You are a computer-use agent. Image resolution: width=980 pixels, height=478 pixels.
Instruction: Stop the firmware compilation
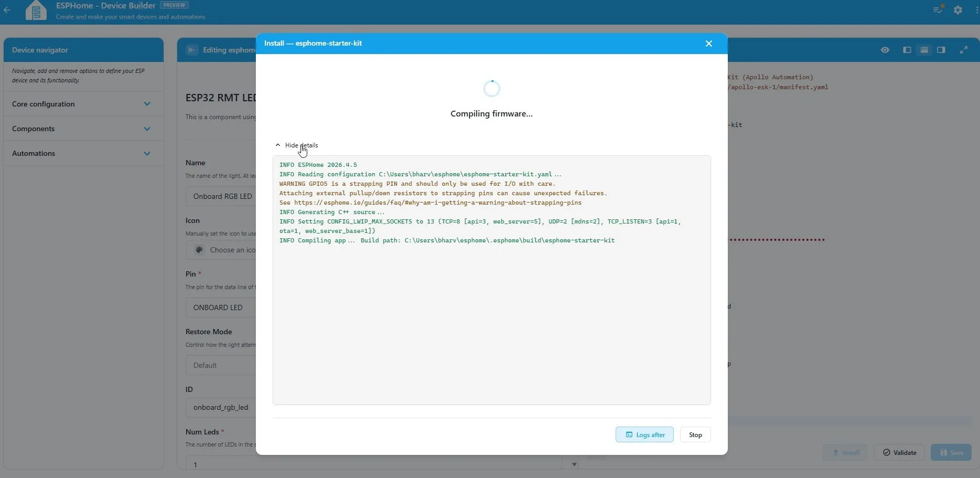click(695, 434)
